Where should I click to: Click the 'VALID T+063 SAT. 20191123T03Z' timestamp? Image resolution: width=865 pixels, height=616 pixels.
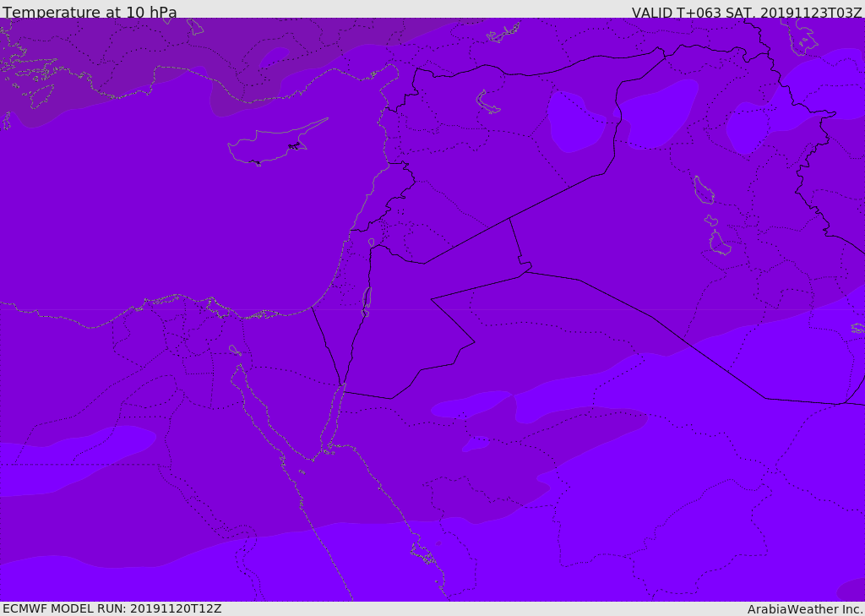coord(747,13)
